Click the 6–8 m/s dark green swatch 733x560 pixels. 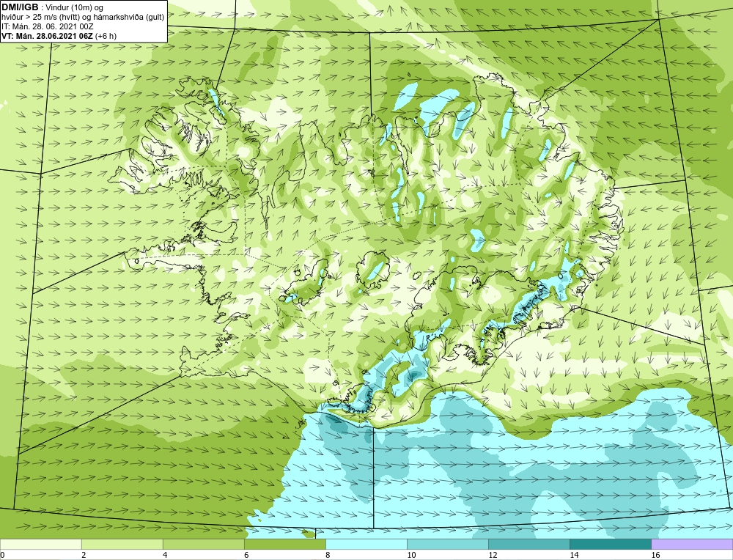coord(285,544)
